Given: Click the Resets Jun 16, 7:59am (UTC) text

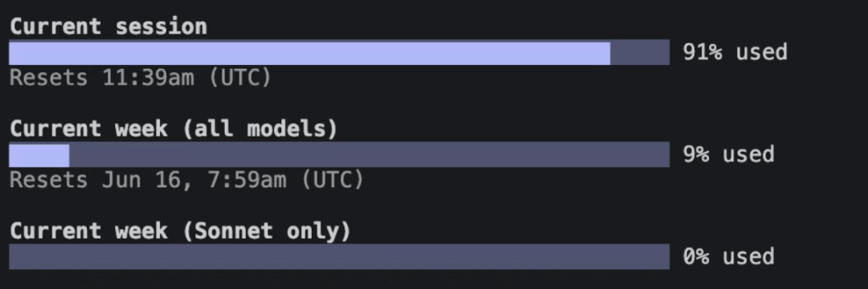Looking at the screenshot, I should point(186,180).
